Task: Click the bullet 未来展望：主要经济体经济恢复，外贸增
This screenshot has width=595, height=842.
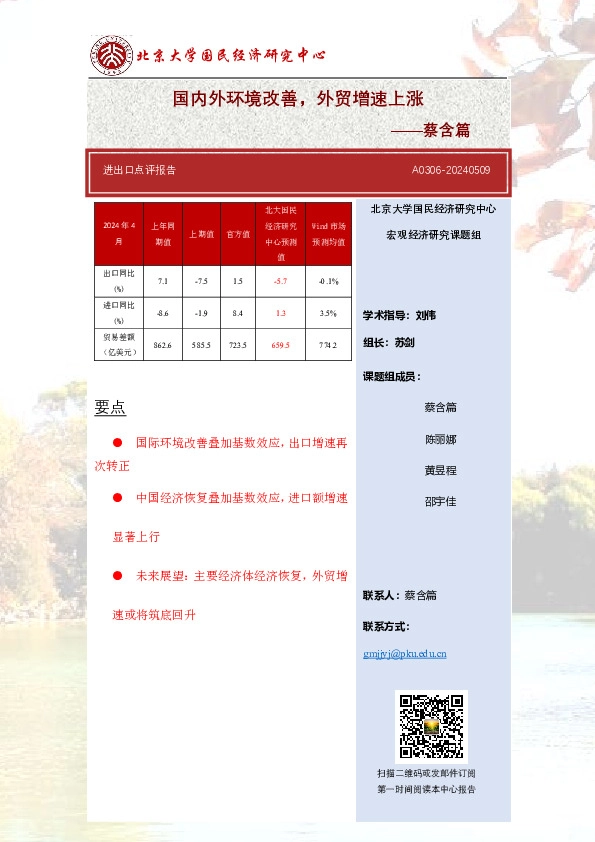Action: [x=242, y=576]
